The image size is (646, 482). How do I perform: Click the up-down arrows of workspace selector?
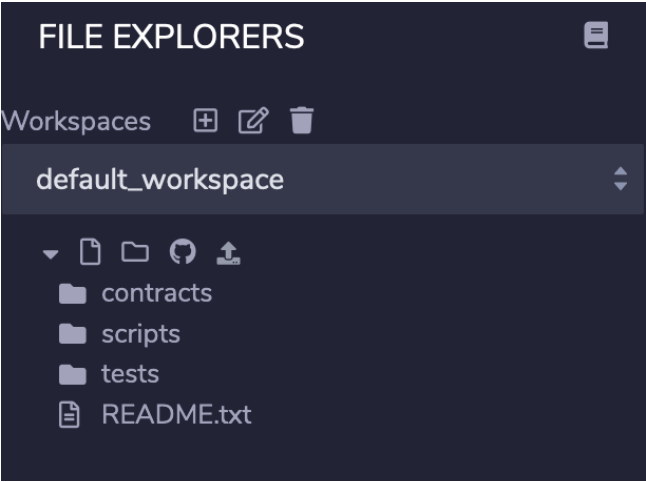click(620, 179)
